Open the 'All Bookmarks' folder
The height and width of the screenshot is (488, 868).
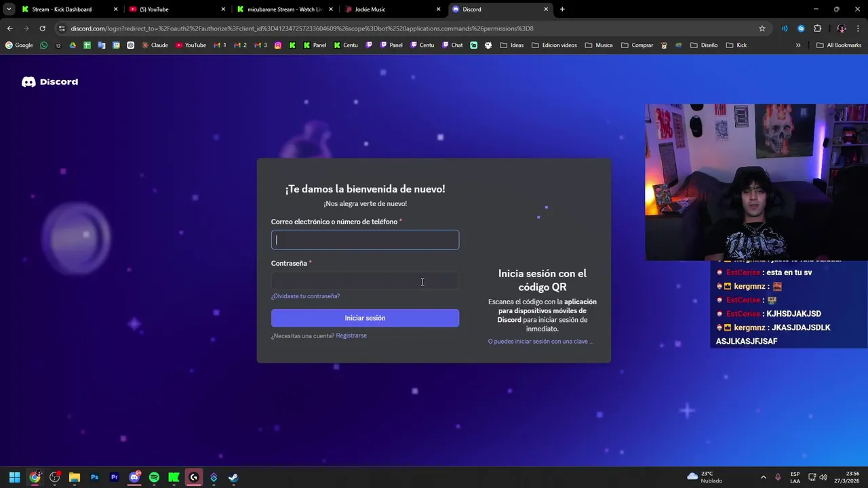(839, 45)
